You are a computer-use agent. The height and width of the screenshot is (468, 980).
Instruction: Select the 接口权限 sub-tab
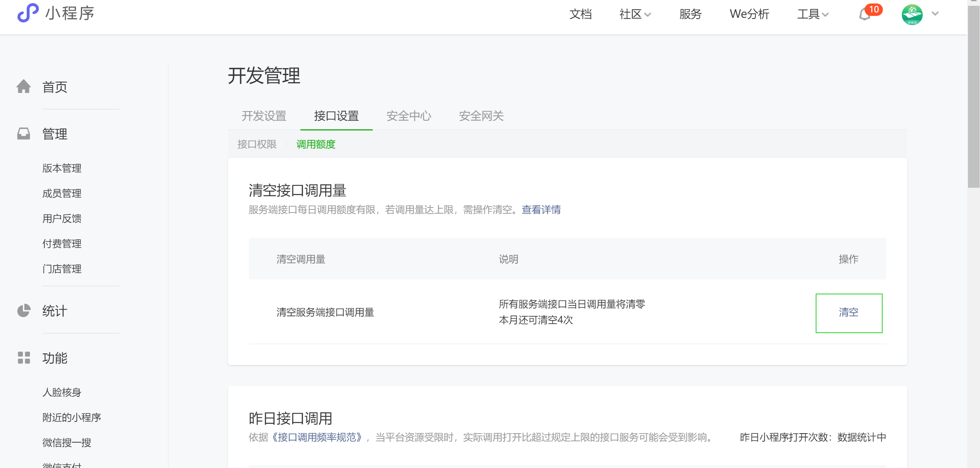coord(257,144)
